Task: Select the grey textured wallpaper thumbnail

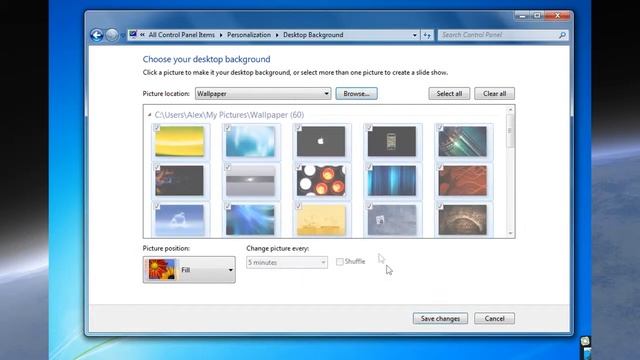Action: [391, 220]
